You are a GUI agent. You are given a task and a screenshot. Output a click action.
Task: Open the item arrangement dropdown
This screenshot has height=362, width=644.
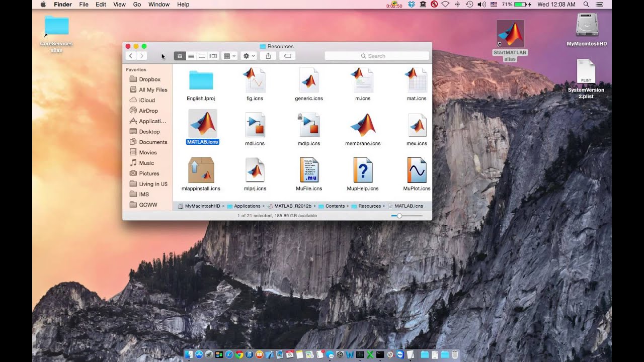[229, 56]
